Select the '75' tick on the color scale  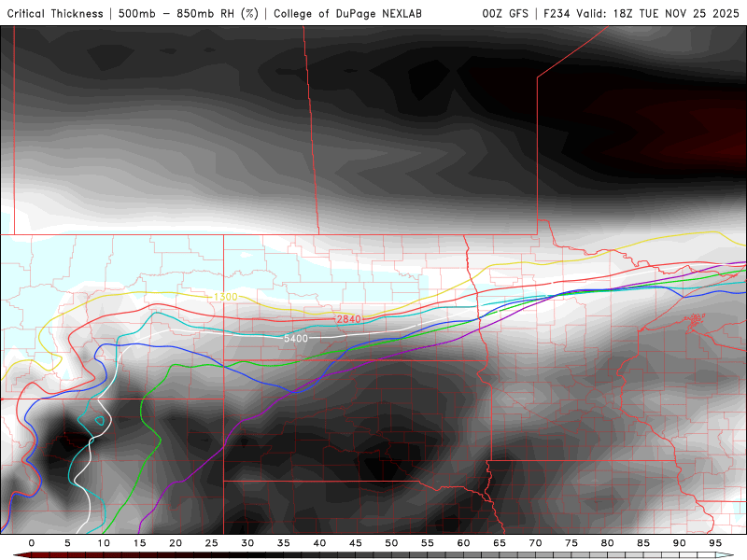coord(571,543)
